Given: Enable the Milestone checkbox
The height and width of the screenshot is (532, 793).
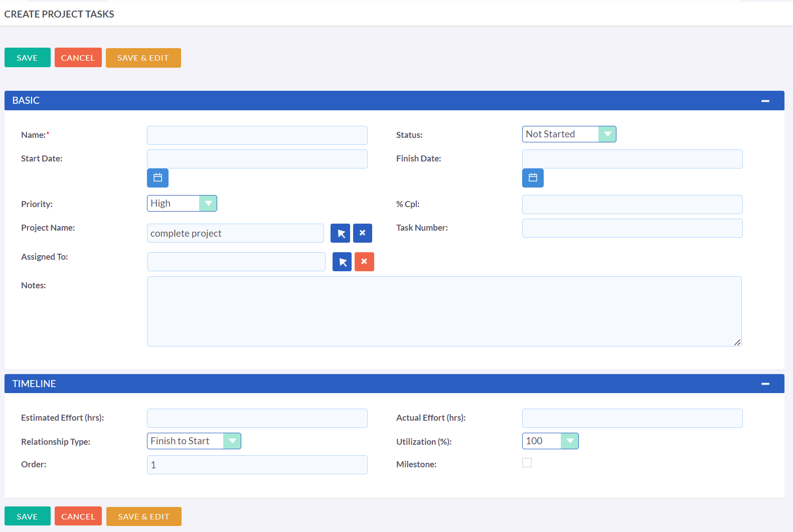Looking at the screenshot, I should tap(527, 463).
